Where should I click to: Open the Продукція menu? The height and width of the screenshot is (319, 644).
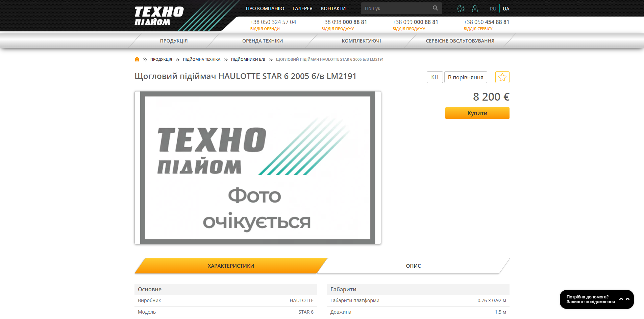pos(174,41)
